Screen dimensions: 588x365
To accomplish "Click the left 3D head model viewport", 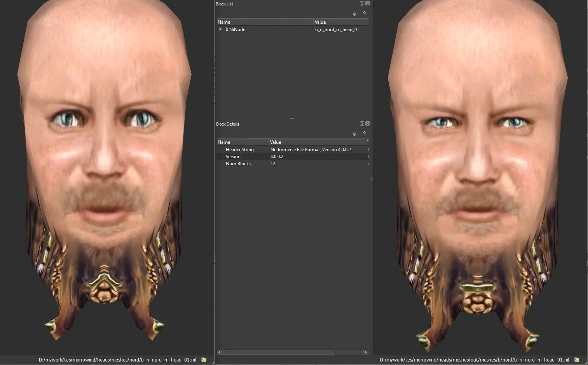I will coord(106,177).
